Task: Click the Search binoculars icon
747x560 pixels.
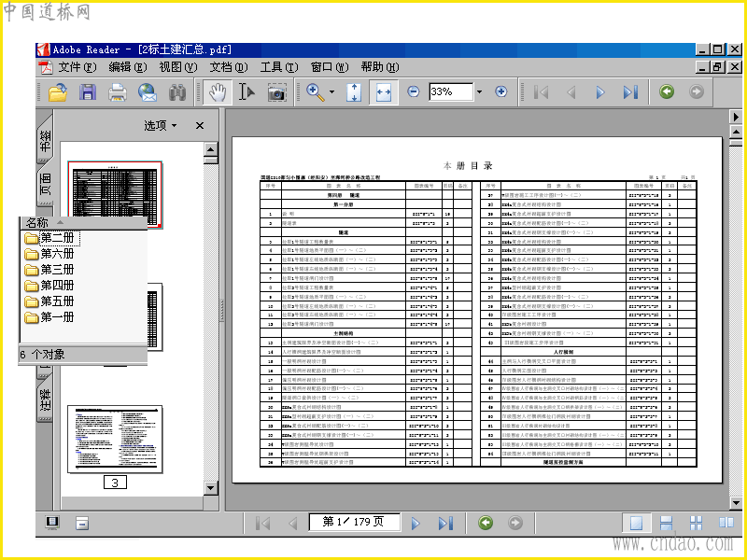Action: (177, 91)
